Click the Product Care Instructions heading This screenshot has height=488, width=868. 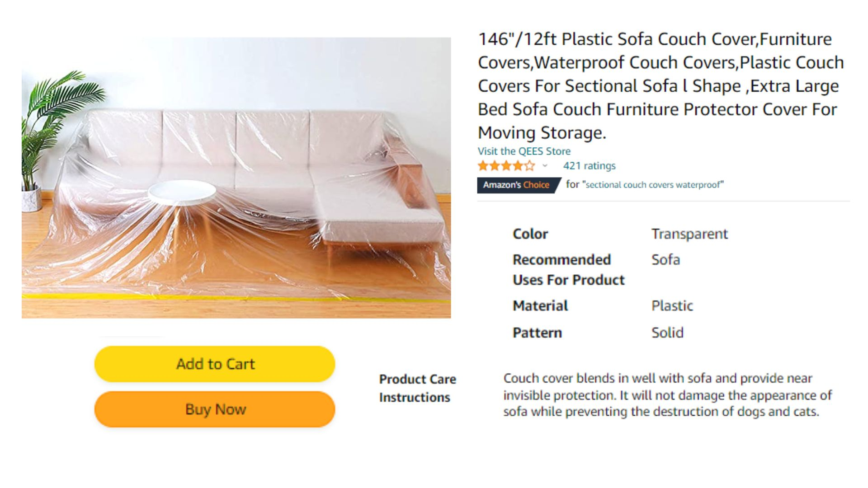pyautogui.click(x=418, y=388)
